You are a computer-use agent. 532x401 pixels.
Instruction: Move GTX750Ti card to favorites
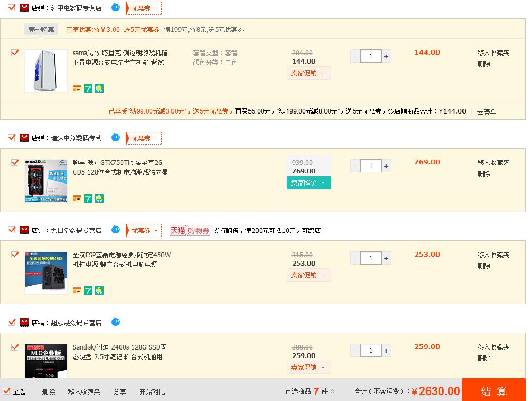point(493,163)
